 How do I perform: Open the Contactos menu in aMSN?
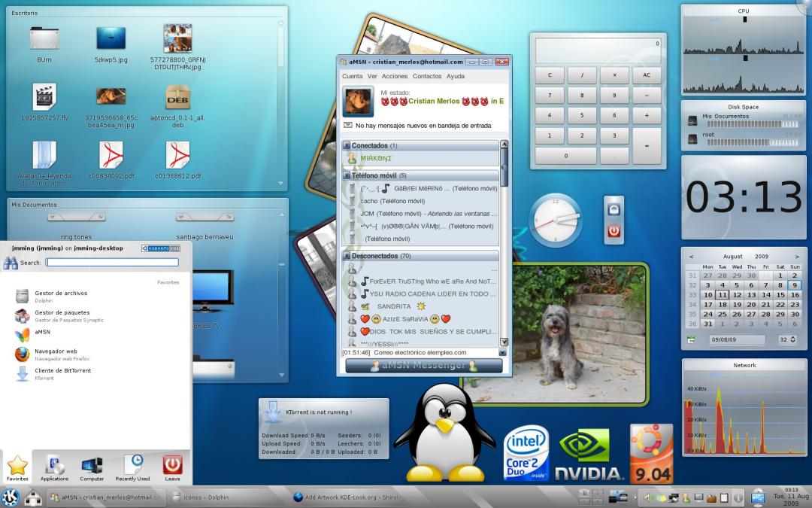point(427,76)
